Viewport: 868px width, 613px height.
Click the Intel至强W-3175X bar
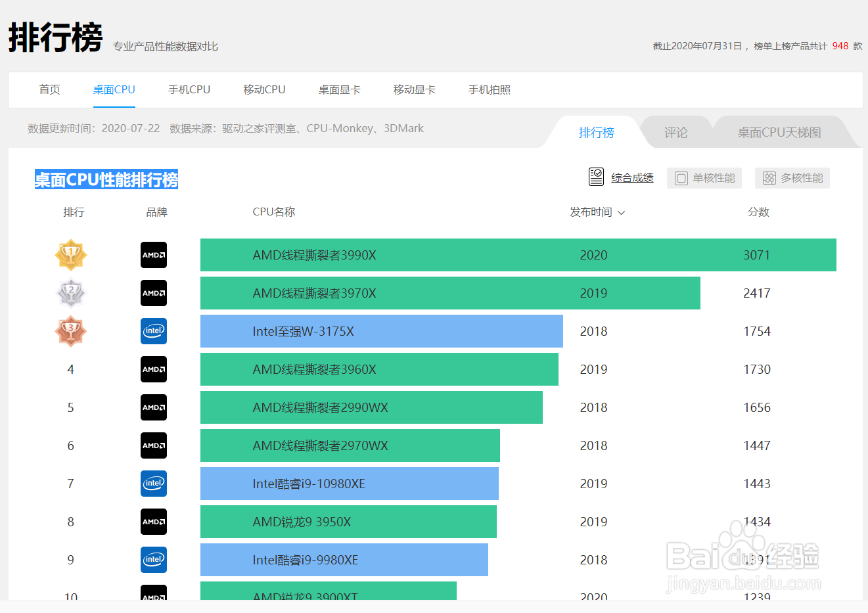(x=382, y=331)
